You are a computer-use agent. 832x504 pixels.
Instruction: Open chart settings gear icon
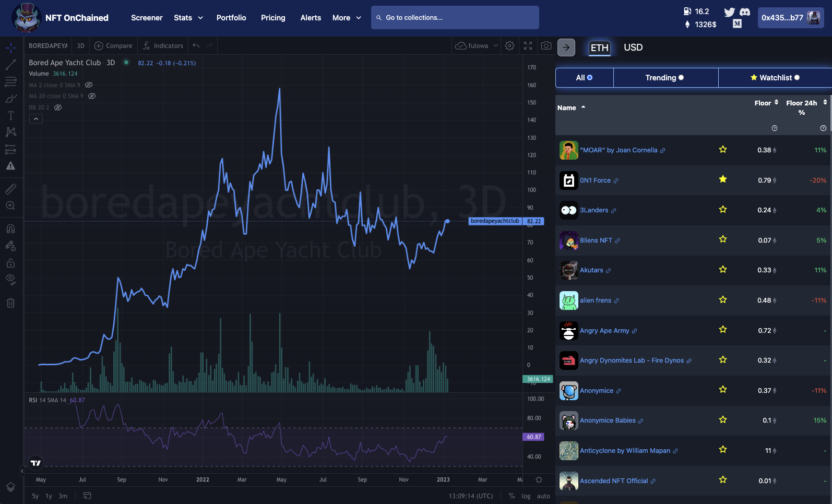coord(510,46)
